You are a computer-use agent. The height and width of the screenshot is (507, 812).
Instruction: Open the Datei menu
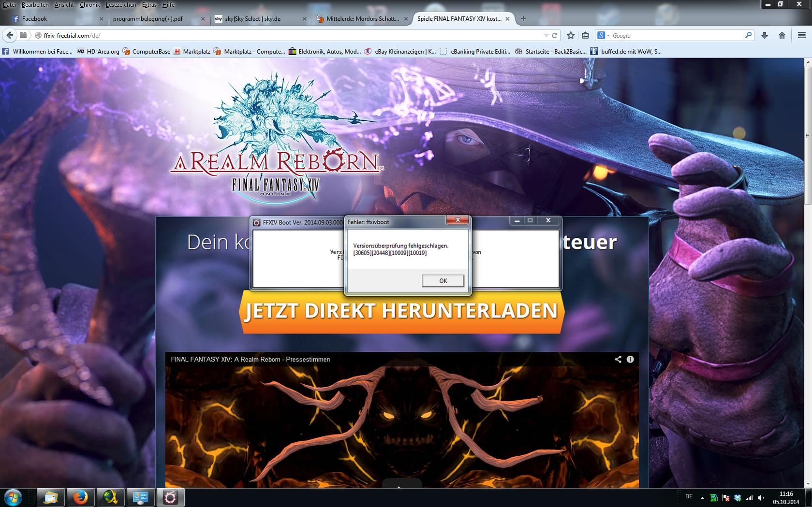pyautogui.click(x=9, y=5)
